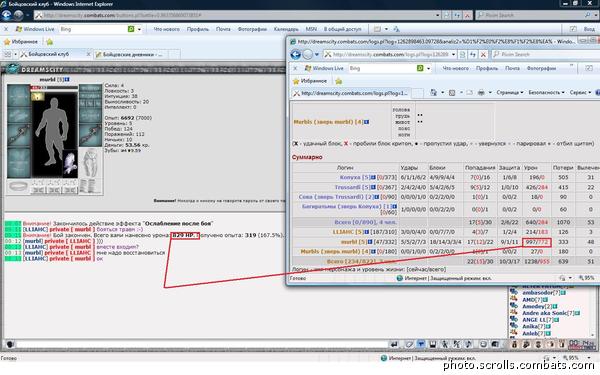This screenshot has width=600, height=375.
Task: Click the Trussardi login link in summary table
Action: coord(348,187)
